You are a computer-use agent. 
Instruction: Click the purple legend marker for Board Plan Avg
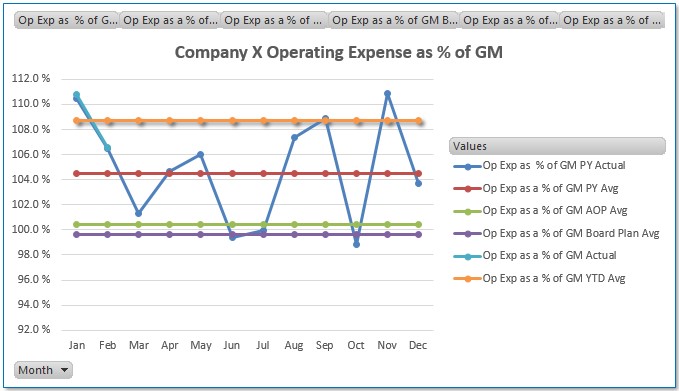tap(468, 234)
